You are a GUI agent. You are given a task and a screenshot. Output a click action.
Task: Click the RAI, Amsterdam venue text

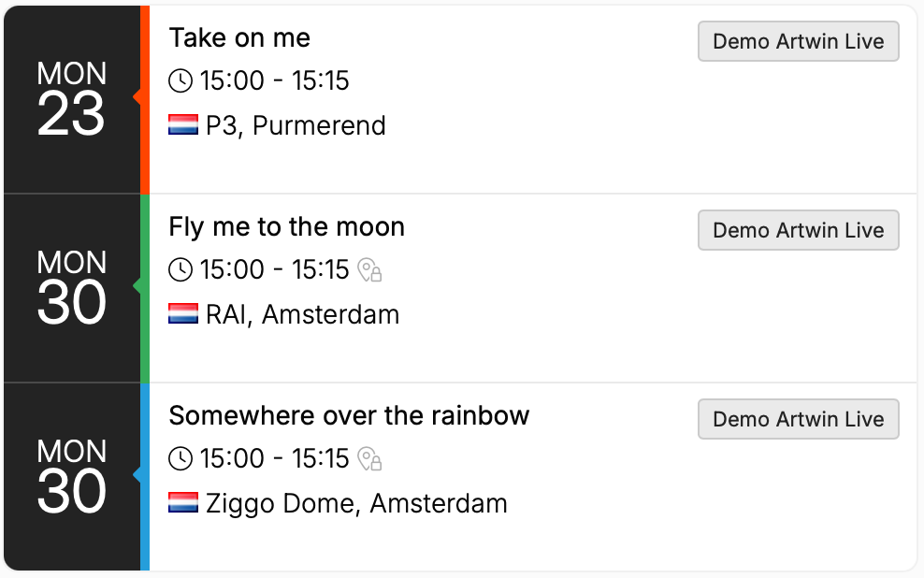302,315
